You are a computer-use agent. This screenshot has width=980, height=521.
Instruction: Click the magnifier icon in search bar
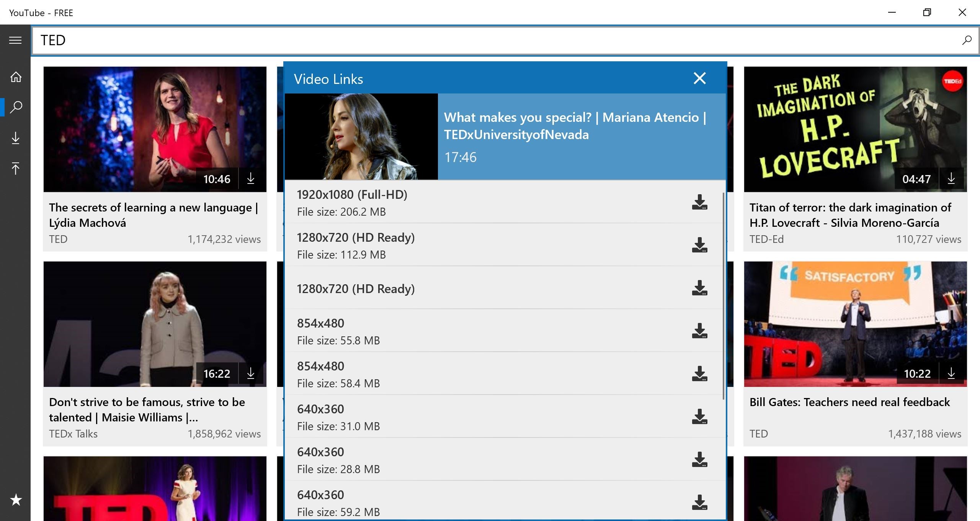(x=967, y=40)
